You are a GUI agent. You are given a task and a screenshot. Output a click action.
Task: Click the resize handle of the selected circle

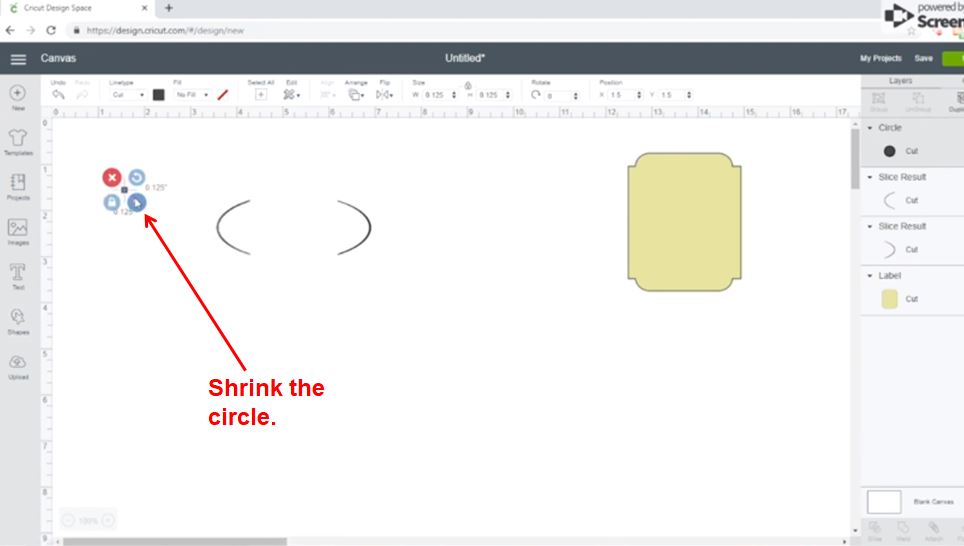pyautogui.click(x=137, y=202)
